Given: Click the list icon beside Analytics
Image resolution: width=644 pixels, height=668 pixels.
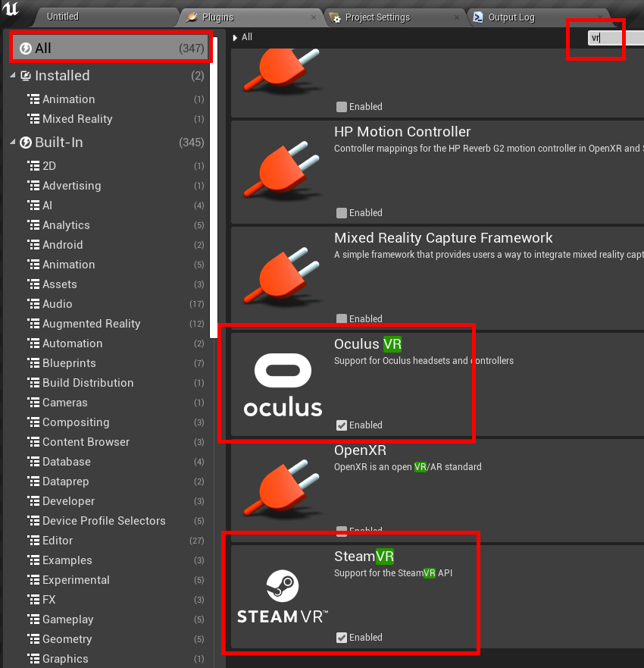Looking at the screenshot, I should tap(33, 225).
